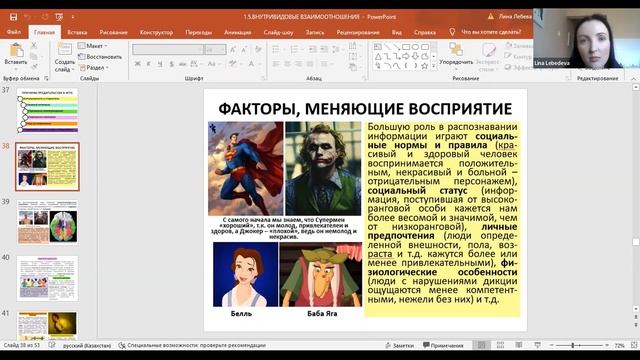This screenshot has height=360, width=640.
Task: Toggle italic (К) formatting
Action: (x=149, y=64)
